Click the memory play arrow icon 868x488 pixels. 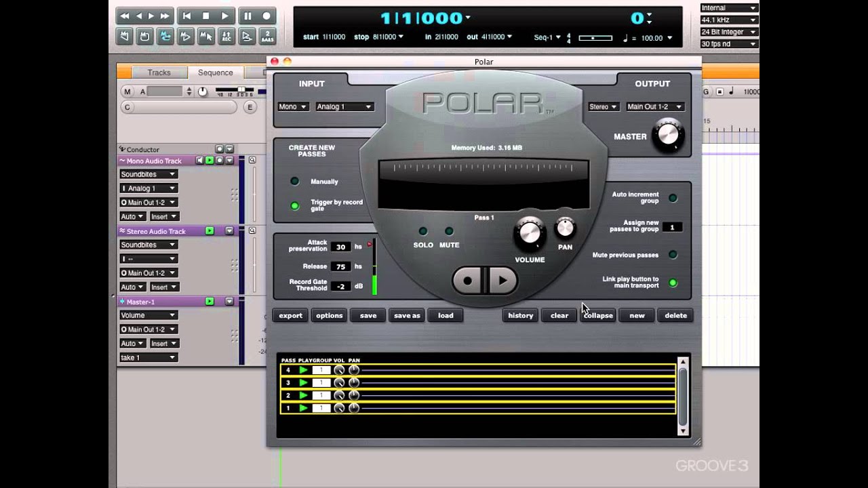186,37
